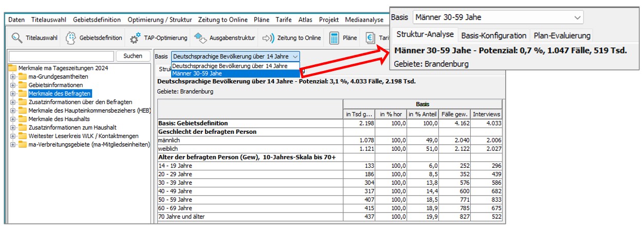
Task: Click the Interviews value 4.033 cell
Action: point(486,124)
